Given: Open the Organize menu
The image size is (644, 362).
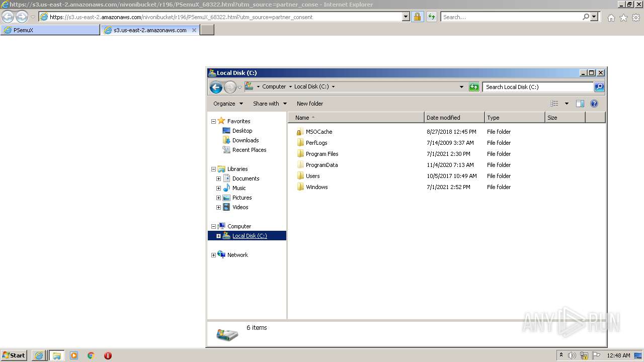Looking at the screenshot, I should [x=228, y=104].
